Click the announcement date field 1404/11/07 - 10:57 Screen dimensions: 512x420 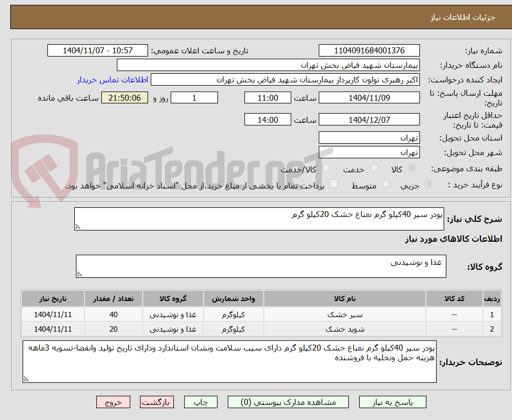pyautogui.click(x=97, y=51)
